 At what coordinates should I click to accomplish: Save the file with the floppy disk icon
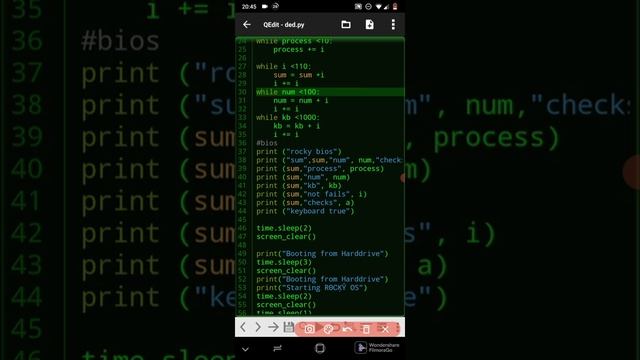[x=289, y=327]
